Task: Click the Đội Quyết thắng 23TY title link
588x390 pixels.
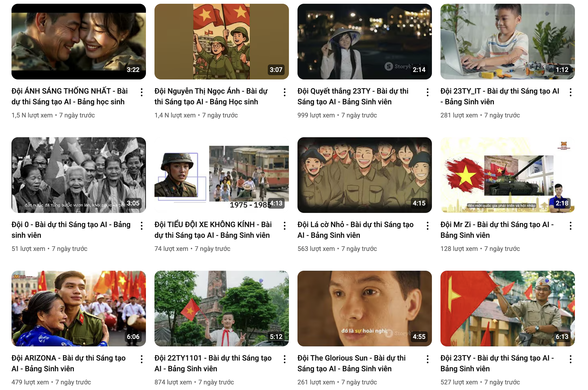Action: click(353, 96)
